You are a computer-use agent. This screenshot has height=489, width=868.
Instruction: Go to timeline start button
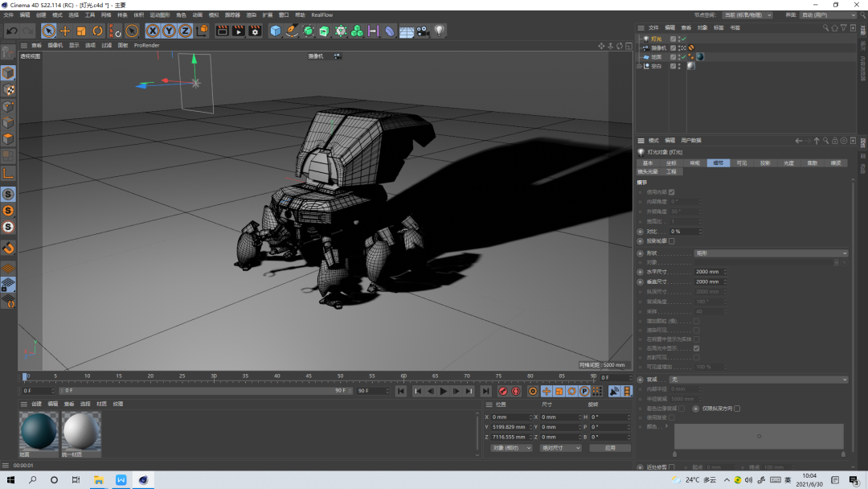click(401, 392)
